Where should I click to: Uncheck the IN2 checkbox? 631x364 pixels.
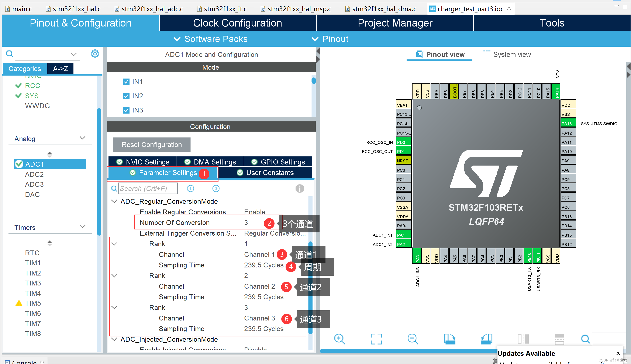click(x=126, y=96)
